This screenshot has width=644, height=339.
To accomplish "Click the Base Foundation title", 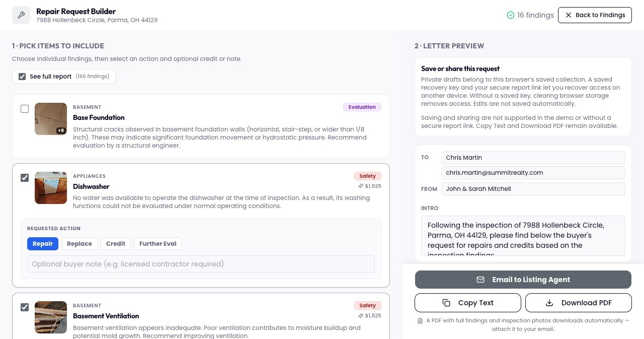I will [x=99, y=117].
